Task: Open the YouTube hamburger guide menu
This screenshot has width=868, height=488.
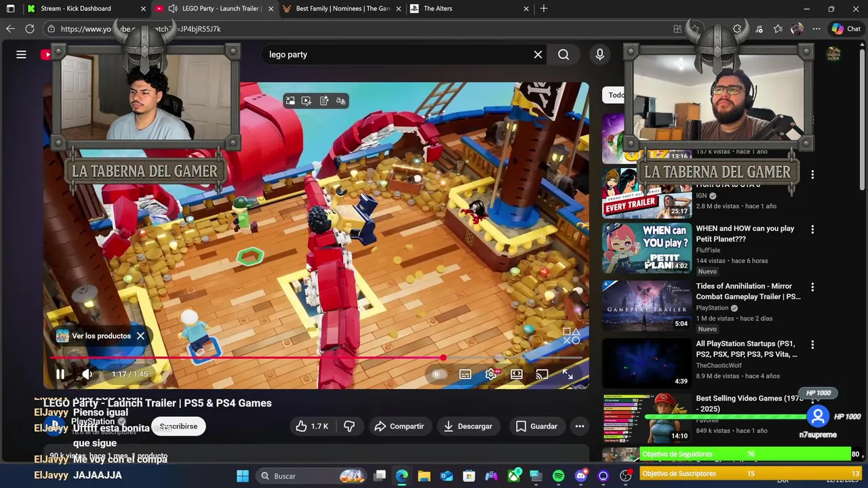Action: (22, 55)
